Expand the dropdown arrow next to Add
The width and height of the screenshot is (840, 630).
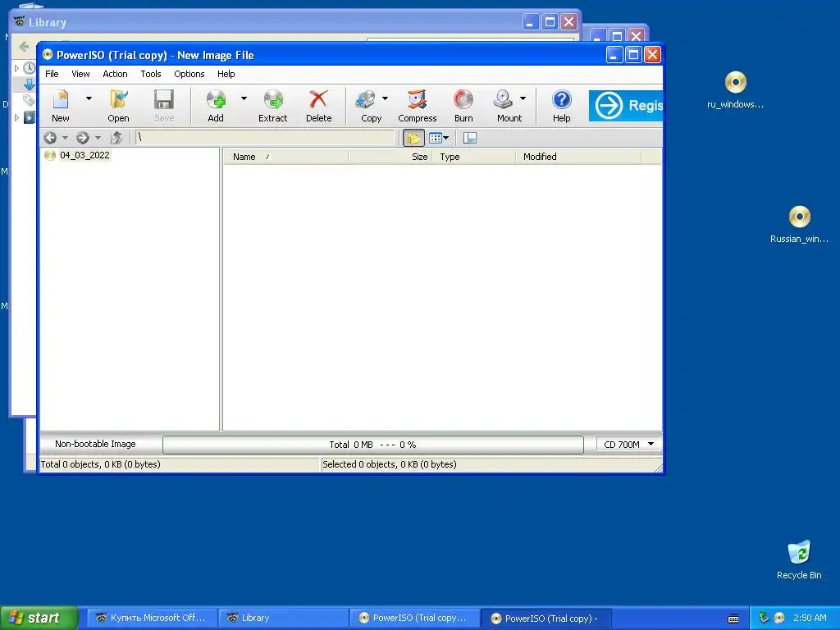244,98
